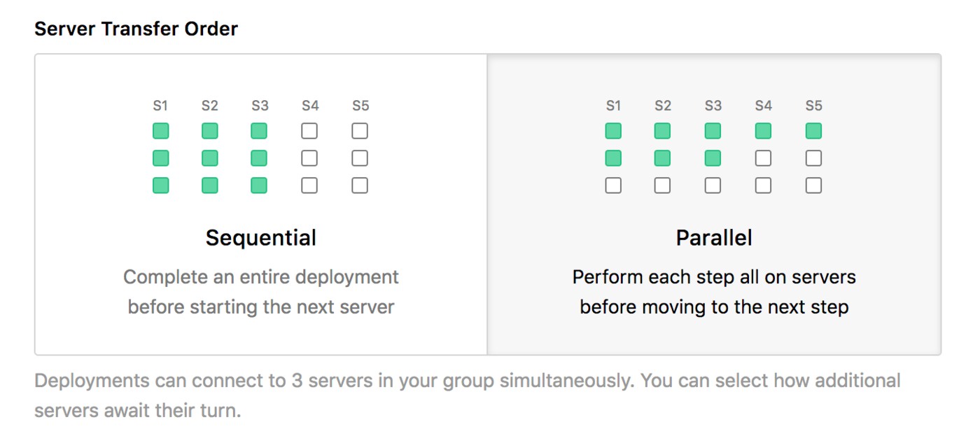Screen dimensions: 980x443
Task: Click bottom empty square under S5 in Sequential diagram
Action: (360, 185)
